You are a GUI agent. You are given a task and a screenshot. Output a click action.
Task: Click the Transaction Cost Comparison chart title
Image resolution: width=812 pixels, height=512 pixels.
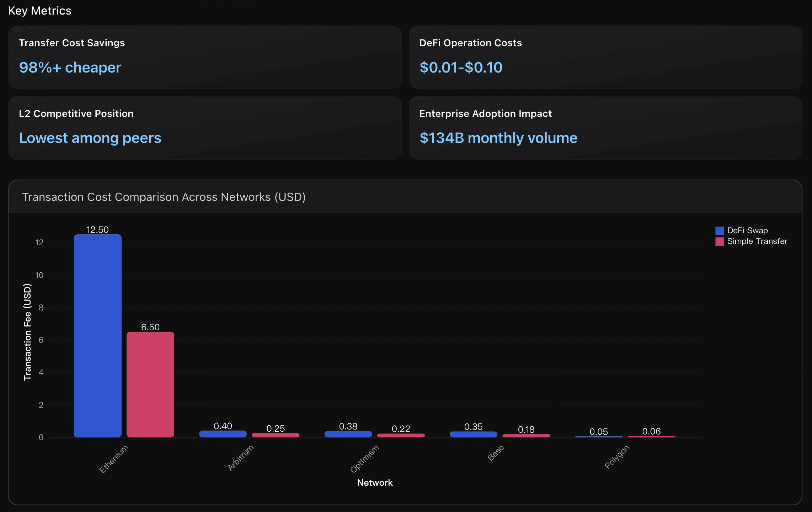click(x=164, y=197)
